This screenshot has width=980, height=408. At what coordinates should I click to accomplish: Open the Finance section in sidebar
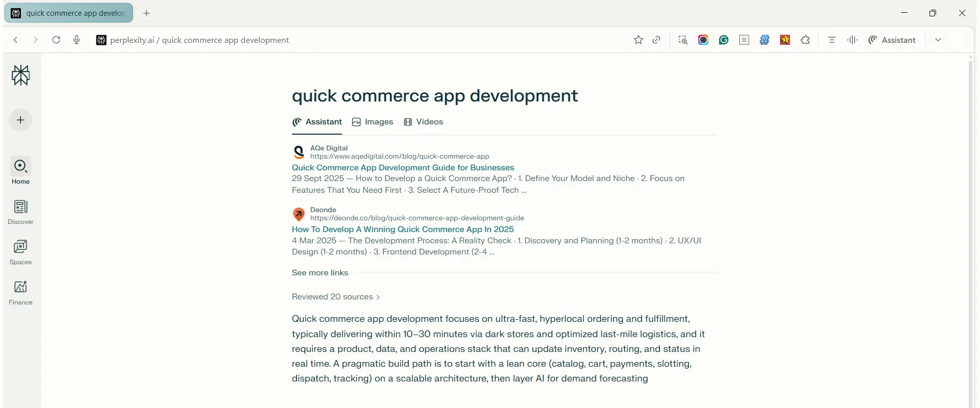(x=21, y=293)
